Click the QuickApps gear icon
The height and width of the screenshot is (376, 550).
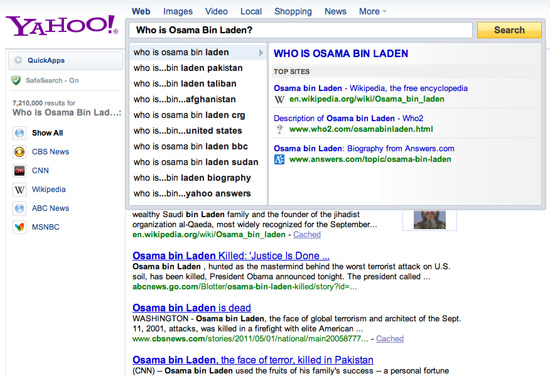coord(18,60)
